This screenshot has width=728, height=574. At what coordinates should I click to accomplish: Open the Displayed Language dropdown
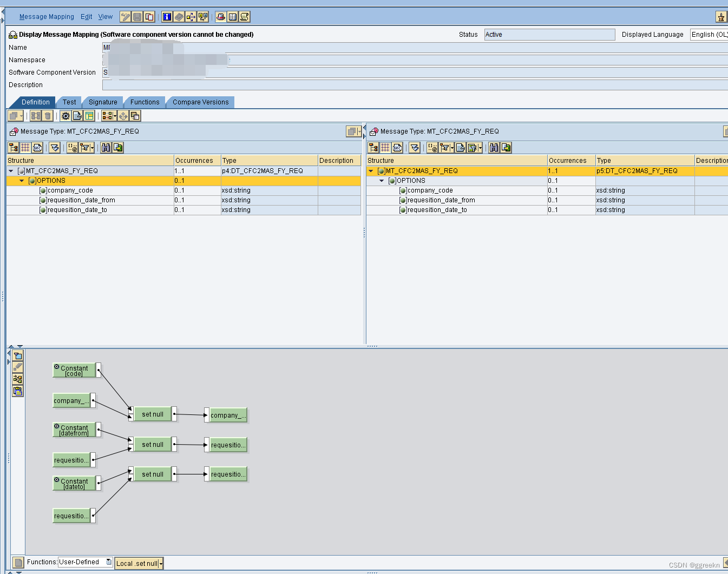pyautogui.click(x=709, y=35)
